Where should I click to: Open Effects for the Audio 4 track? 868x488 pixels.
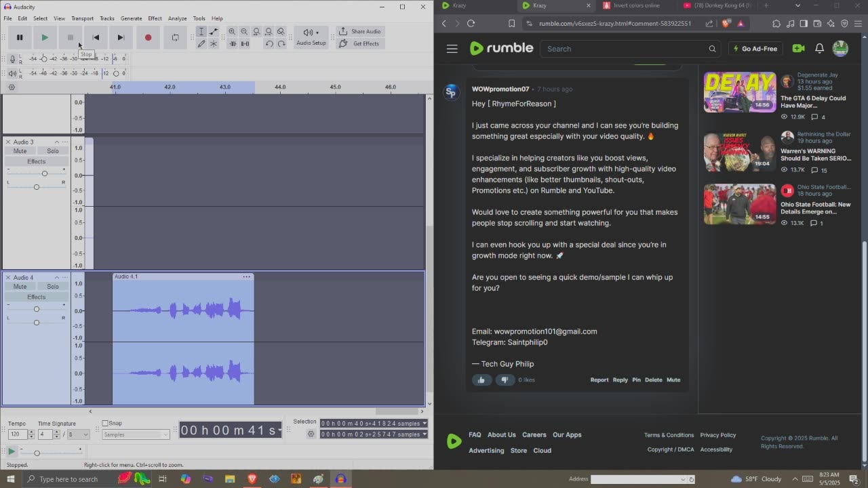point(37,297)
